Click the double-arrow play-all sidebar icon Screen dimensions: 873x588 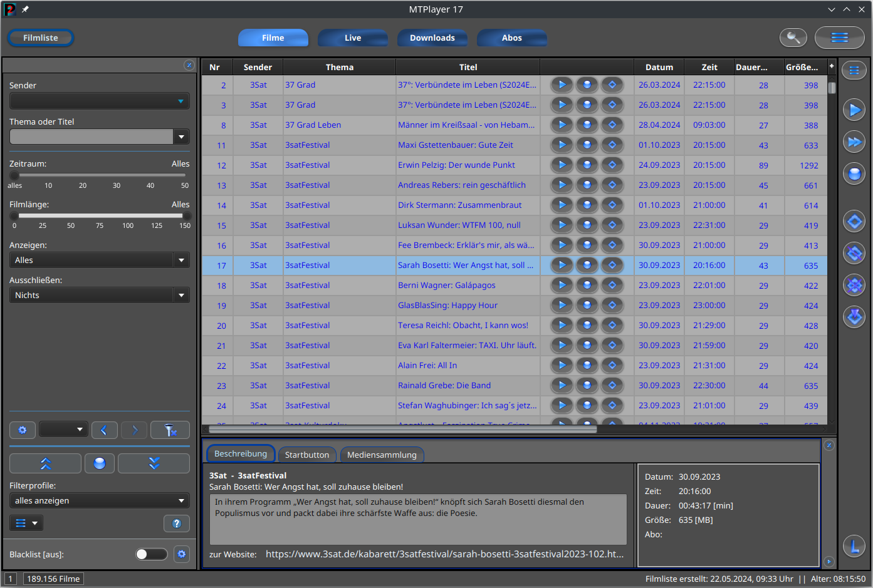(854, 142)
